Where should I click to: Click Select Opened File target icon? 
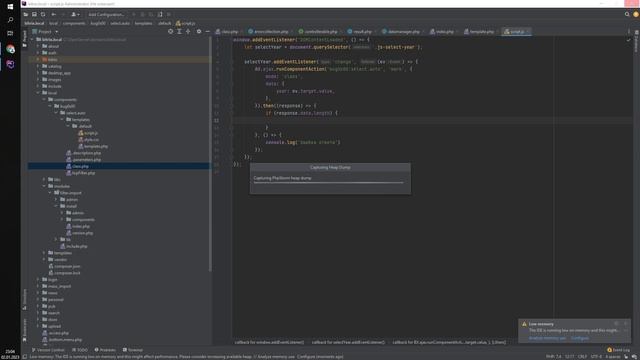tap(171, 31)
